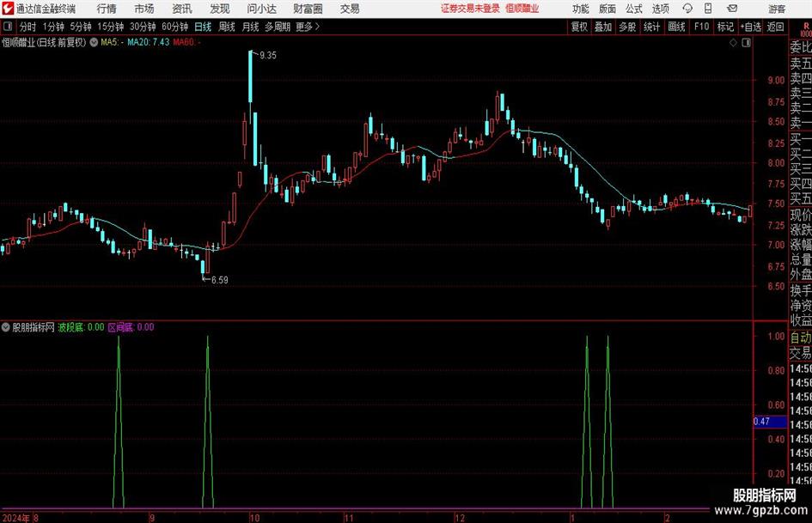Open the round dropdown next to 股朋指标网
This screenshot has height=523, width=812.
[x=6, y=327]
